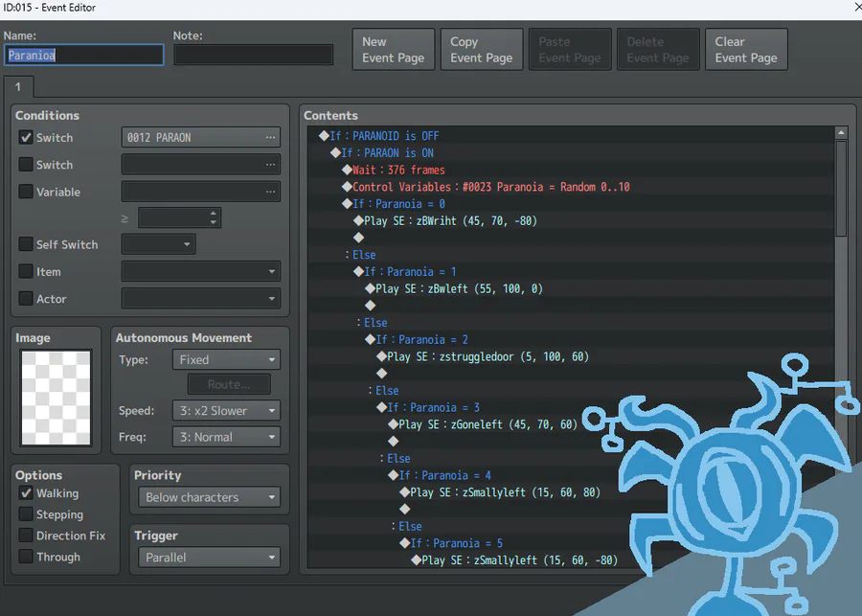Image resolution: width=862 pixels, height=616 pixels.
Task: Uncheck the first Switch condition checkbox
Action: (26, 138)
